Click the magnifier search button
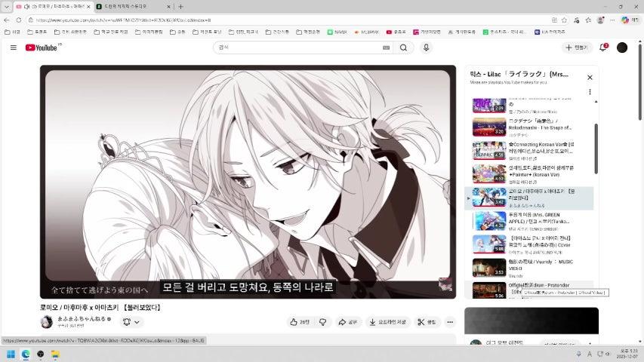Image resolution: width=644 pixels, height=362 pixels. pyautogui.click(x=403, y=48)
